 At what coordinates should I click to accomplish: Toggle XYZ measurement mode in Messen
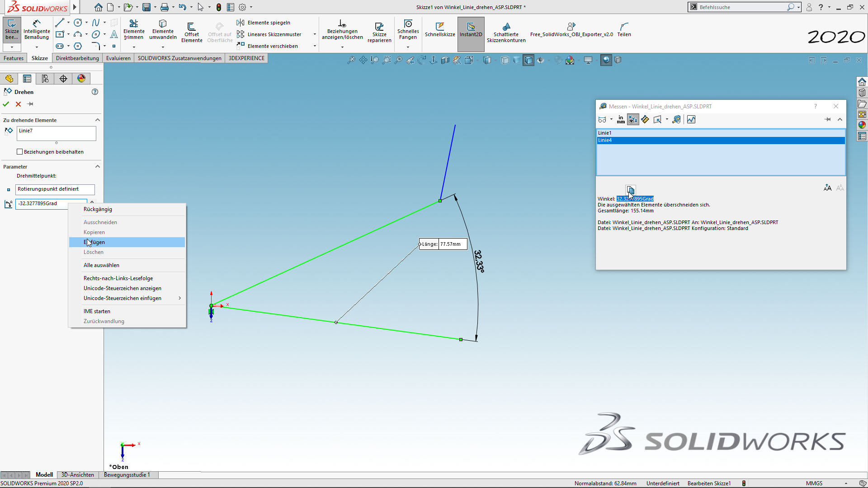[x=633, y=119]
